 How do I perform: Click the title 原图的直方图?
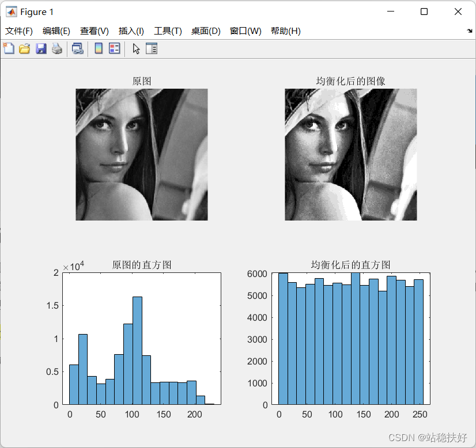tap(142, 265)
